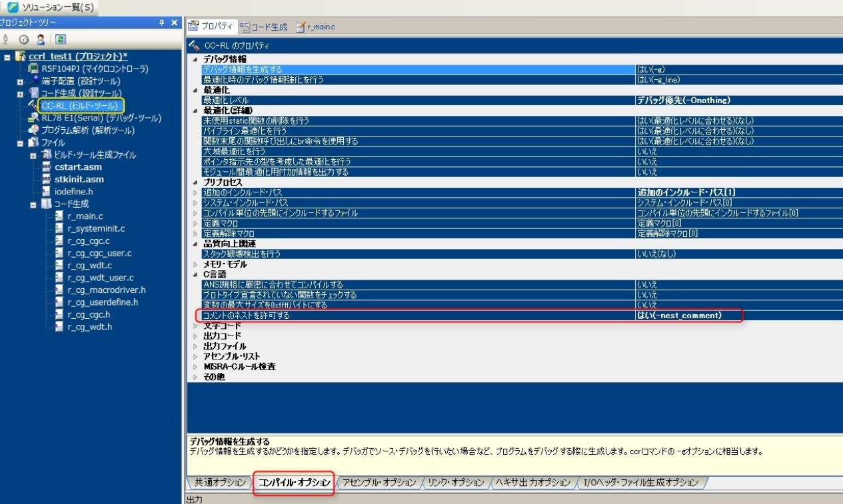Image resolution: width=843 pixels, height=504 pixels.
Task: Select the 最適化レベル value field
Action: click(736, 100)
